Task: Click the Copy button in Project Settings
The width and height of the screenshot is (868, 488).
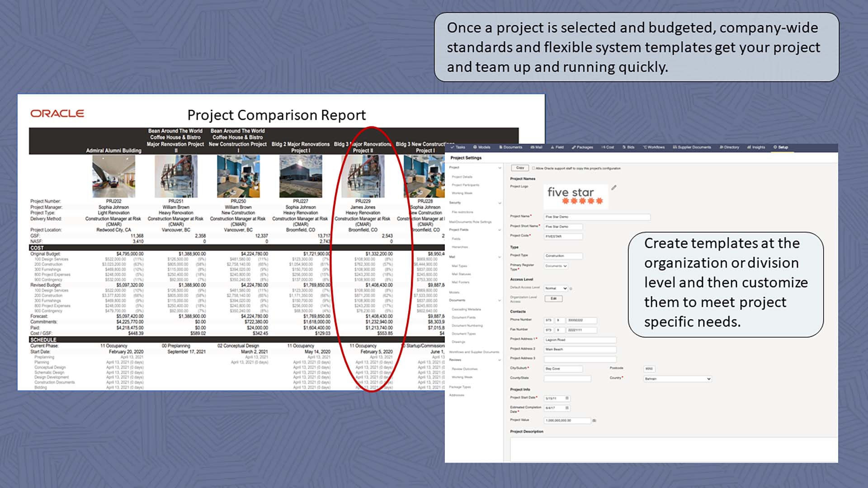Action: pyautogui.click(x=519, y=168)
